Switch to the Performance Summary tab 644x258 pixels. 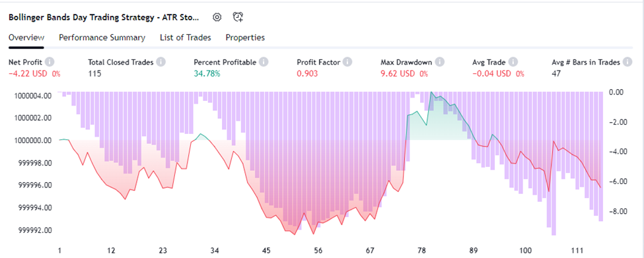[102, 38]
